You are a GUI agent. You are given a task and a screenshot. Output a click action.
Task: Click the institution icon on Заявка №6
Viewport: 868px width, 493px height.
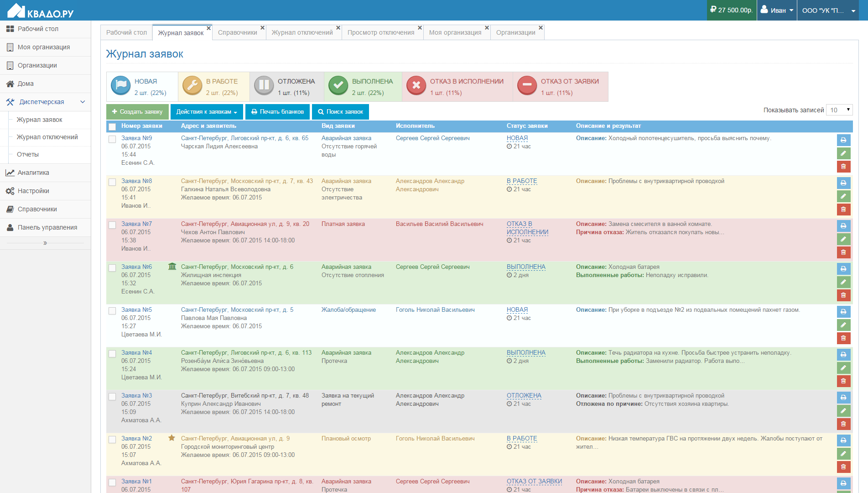[x=172, y=267]
